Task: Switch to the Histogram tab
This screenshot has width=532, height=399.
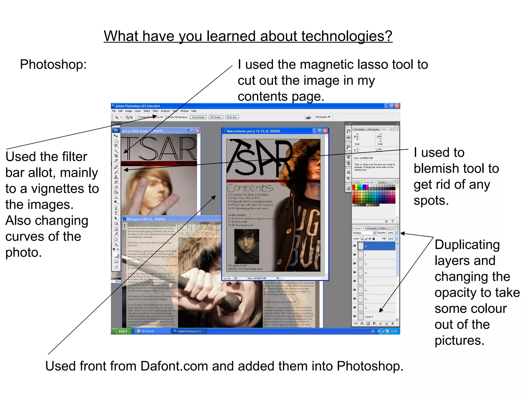Action: [x=373, y=129]
